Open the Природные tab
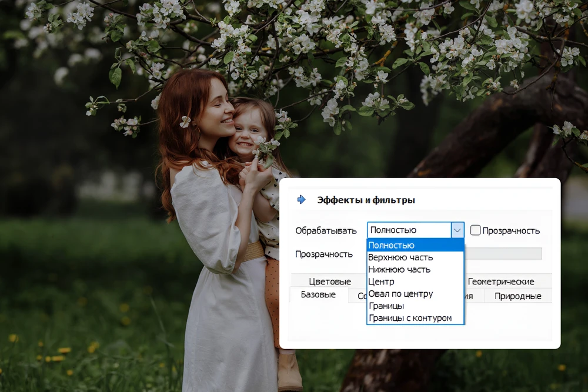Screen dimensions: 588x392 tap(518, 296)
